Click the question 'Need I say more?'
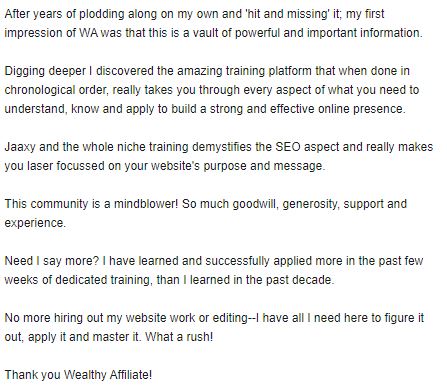 (x=52, y=261)
